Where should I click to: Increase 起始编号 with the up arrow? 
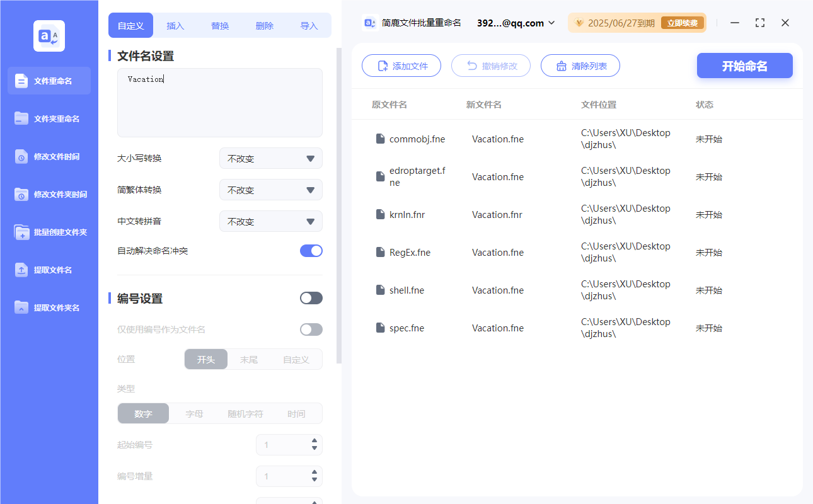315,441
